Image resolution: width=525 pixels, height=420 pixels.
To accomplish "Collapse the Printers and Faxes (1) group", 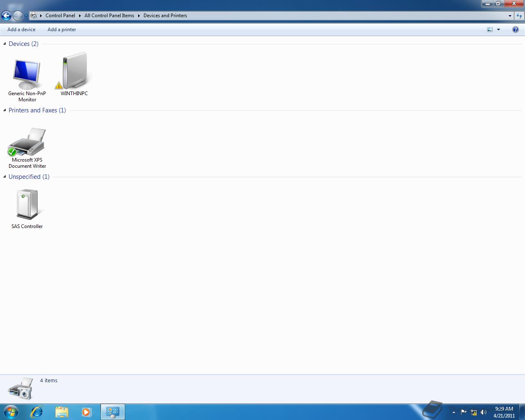I will (5, 110).
